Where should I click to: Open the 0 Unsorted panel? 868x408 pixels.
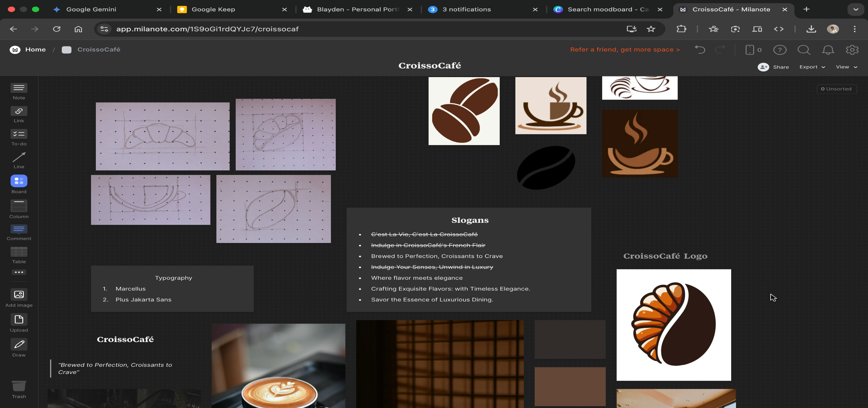point(836,89)
